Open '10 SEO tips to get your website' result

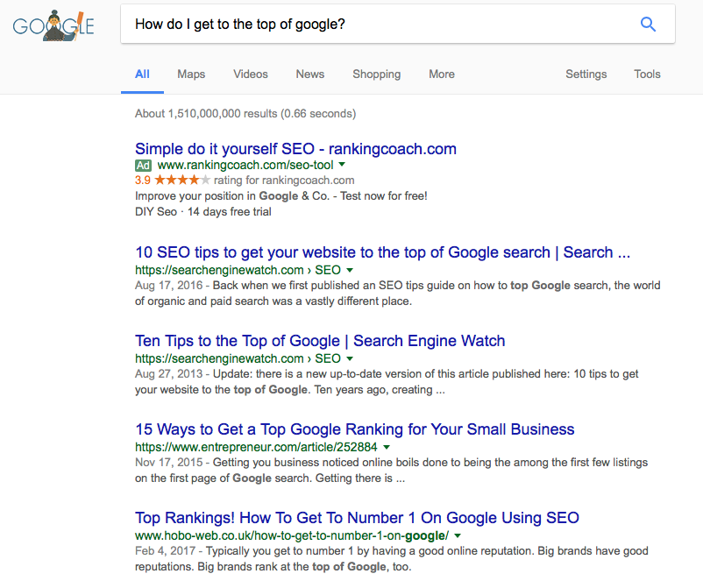point(383,252)
